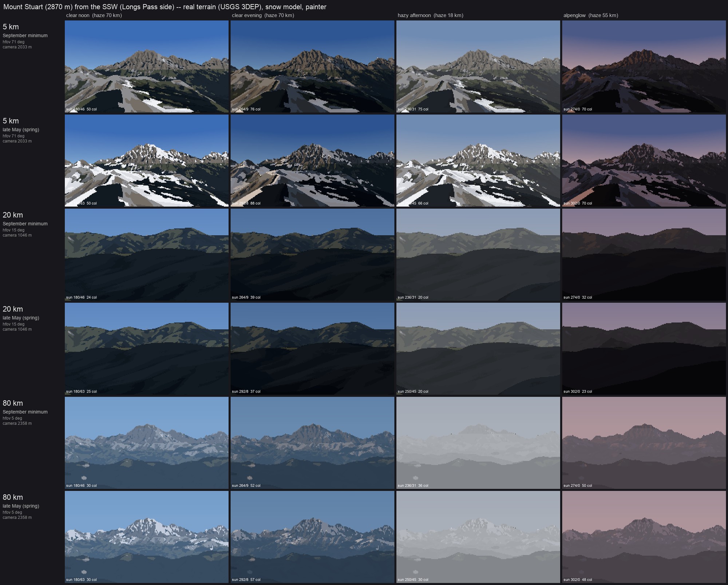Open the 5 km late May alpenglow image

tap(644, 160)
